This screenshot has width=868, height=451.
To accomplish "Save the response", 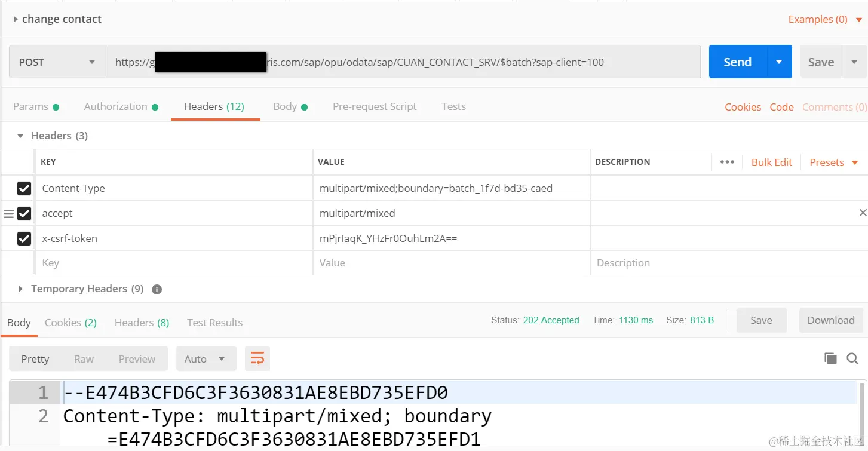I will 761,320.
